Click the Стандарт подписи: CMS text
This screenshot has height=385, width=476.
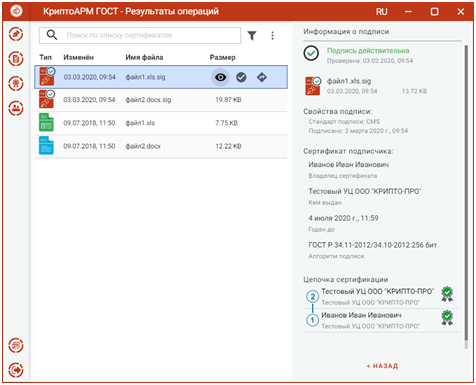[344, 122]
